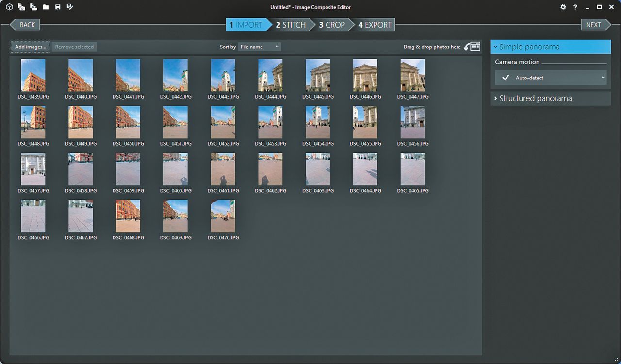Viewport: 621px width, 364px height.
Task: Click the Save As icon with pencil
Action: [x=70, y=7]
